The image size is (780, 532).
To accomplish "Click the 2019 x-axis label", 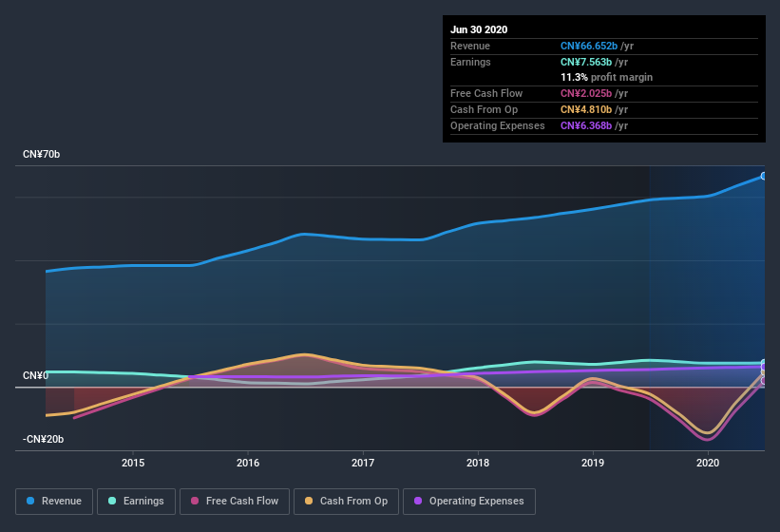I will pyautogui.click(x=593, y=463).
